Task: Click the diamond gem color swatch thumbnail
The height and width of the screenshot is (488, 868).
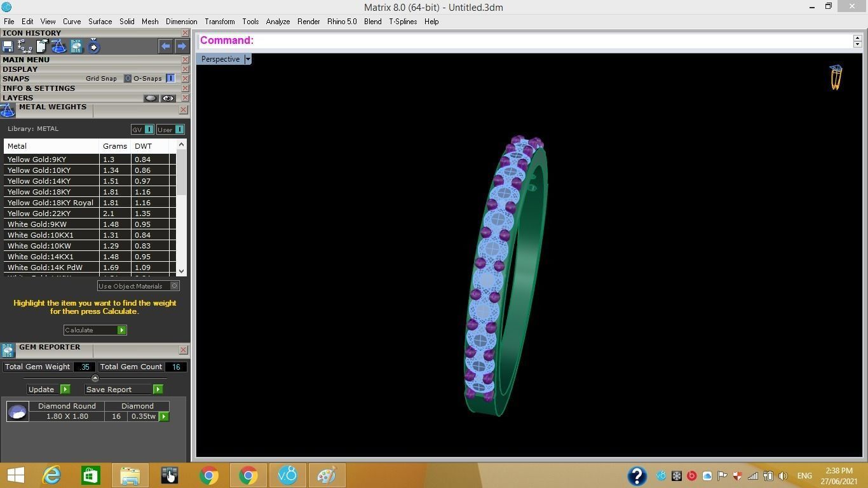Action: click(x=18, y=412)
